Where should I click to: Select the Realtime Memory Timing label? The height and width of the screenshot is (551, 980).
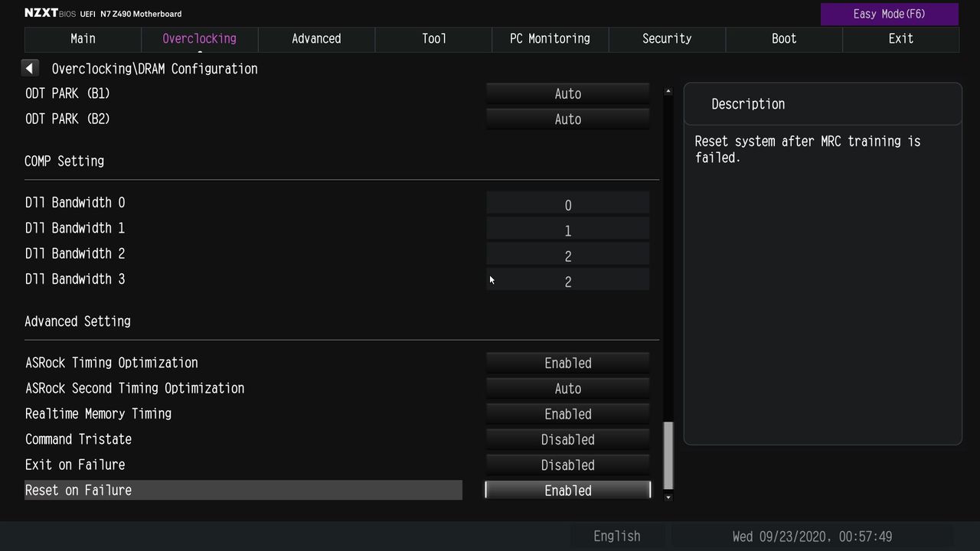[x=98, y=413]
